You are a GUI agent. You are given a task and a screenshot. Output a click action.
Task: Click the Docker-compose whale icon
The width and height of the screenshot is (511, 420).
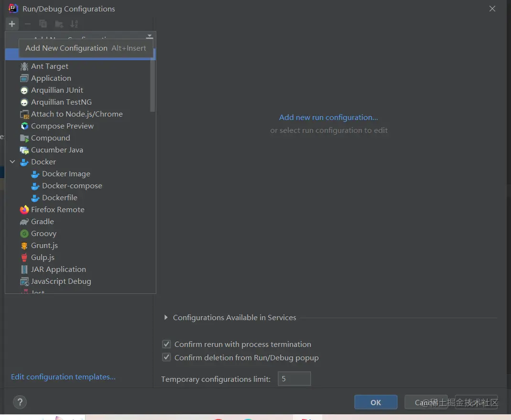35,186
